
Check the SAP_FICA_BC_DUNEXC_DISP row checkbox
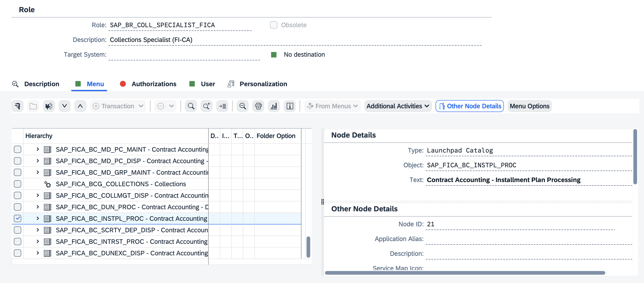pos(18,253)
